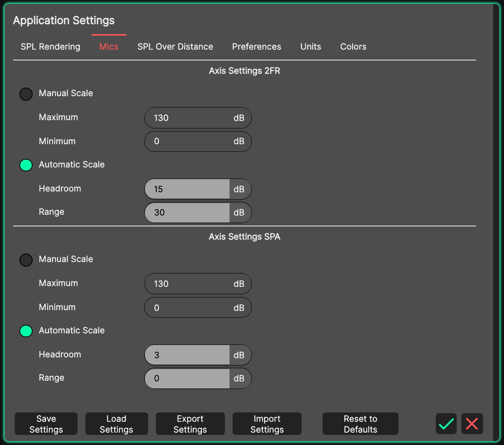Click the Export Settings button

(x=190, y=424)
